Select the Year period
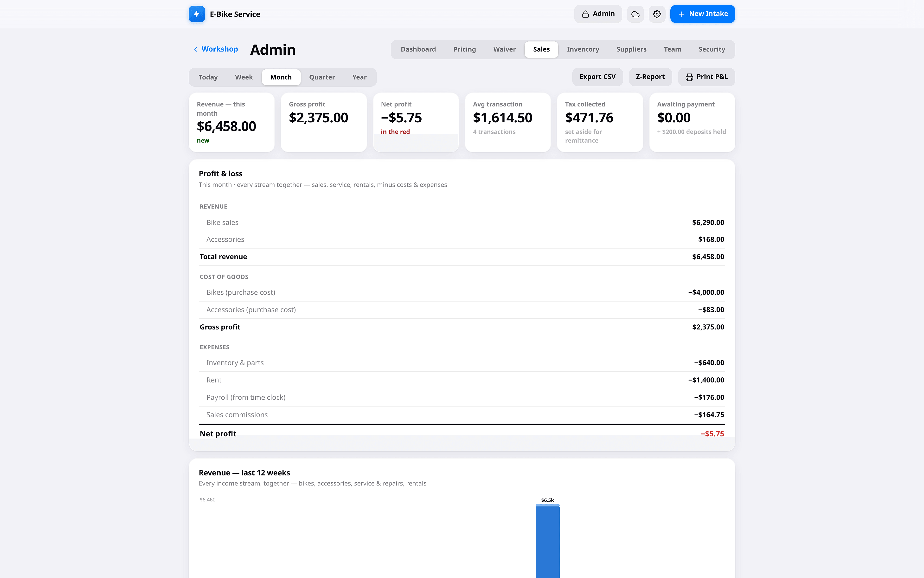 (359, 77)
